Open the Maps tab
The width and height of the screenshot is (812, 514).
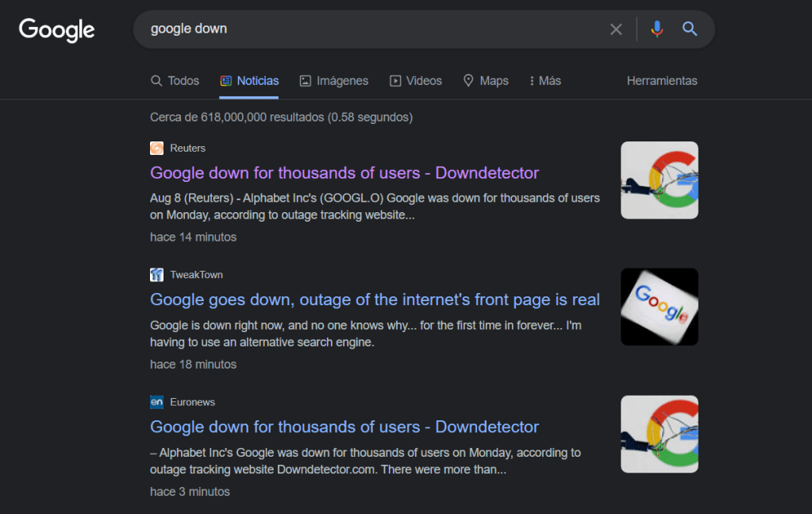tap(486, 81)
